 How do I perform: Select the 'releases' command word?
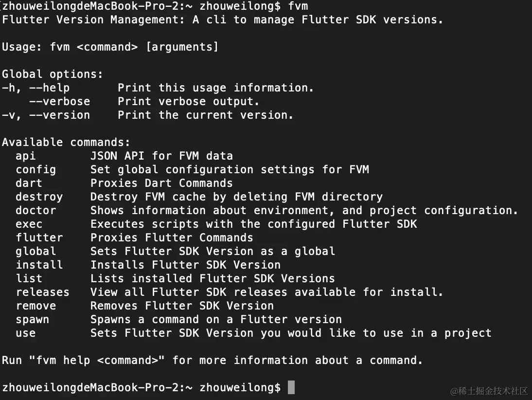click(x=42, y=292)
